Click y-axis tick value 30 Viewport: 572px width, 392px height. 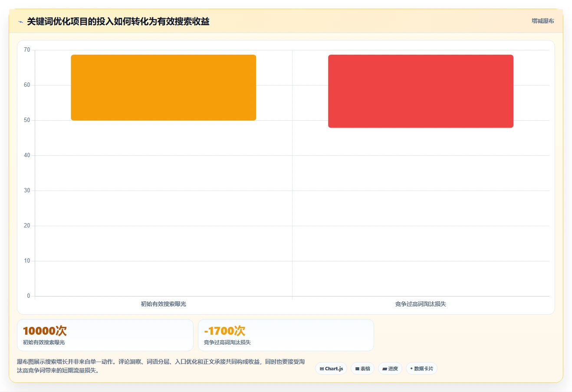27,191
